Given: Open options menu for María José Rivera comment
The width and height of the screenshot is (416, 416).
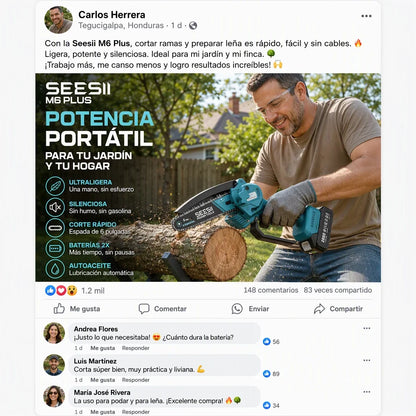Looking at the screenshot, I should (367, 392).
